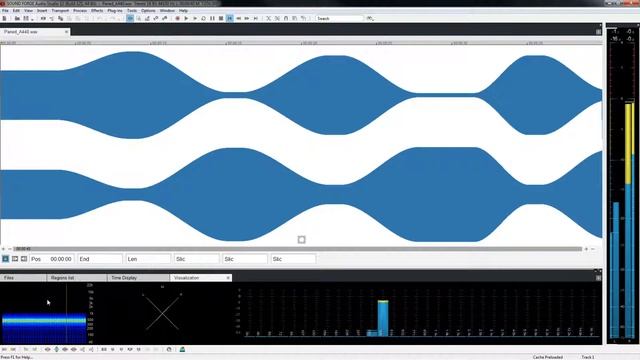Viewport: 640px width, 360px height.
Task: Click the Len selection field
Action: click(148, 259)
